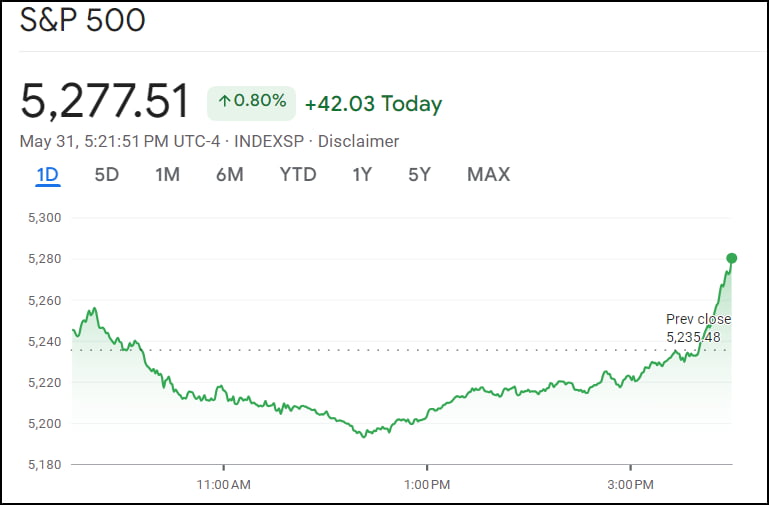Screen dimensions: 769x505
Task: Open the 6M chart range
Action: click(x=230, y=175)
